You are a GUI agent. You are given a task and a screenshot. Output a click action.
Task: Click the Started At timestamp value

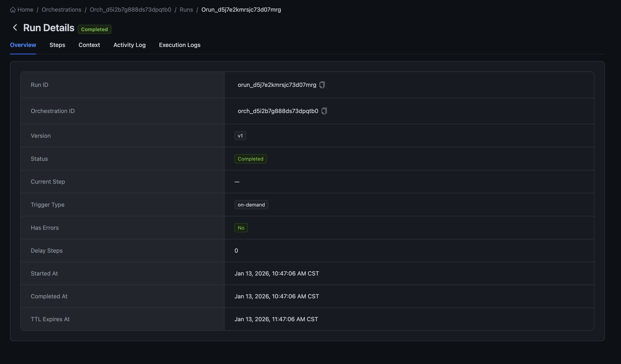pyautogui.click(x=276, y=274)
